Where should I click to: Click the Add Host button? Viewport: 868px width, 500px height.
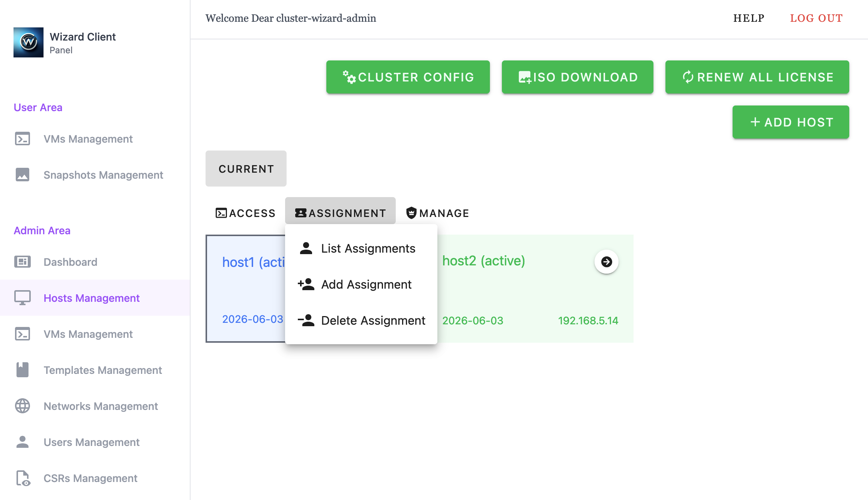point(790,122)
